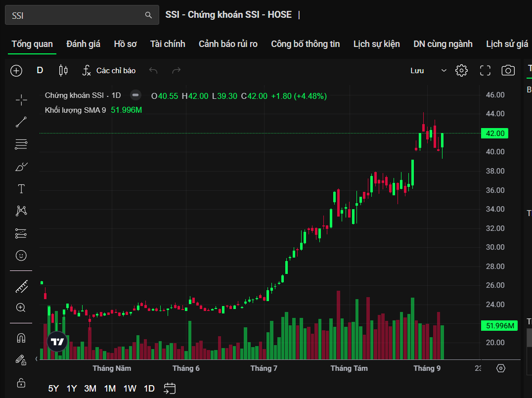
Task: Set the range to 1Y
Action: point(72,389)
